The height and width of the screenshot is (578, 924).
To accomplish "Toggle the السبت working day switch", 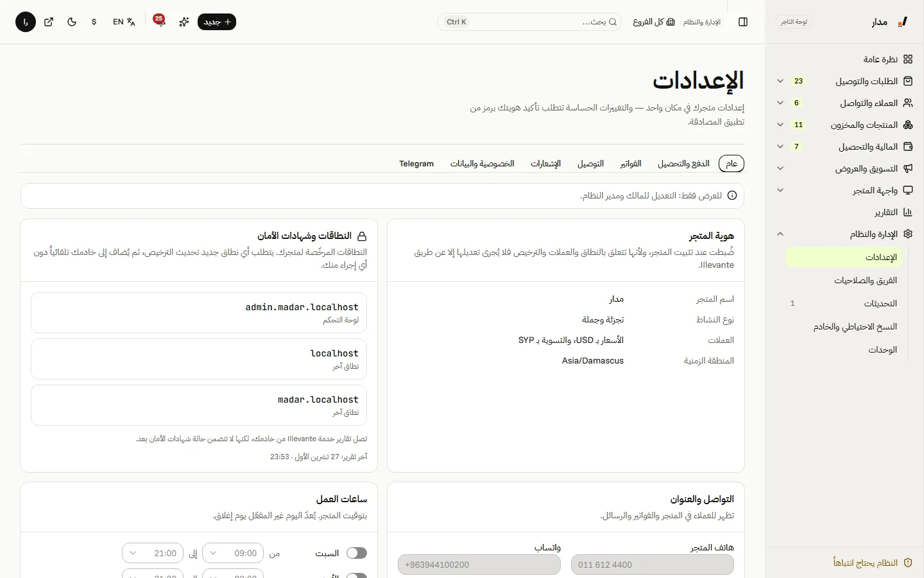I will (357, 553).
